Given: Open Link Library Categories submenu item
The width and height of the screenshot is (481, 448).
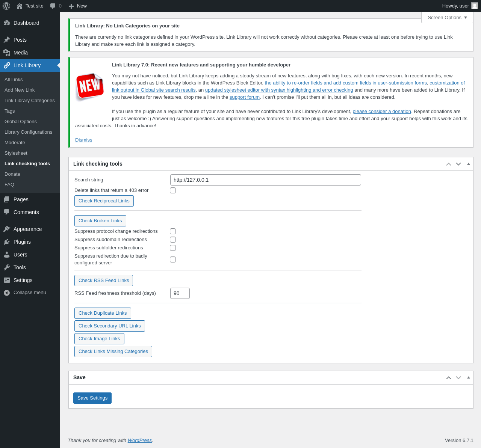Looking at the screenshot, I should pos(30,101).
